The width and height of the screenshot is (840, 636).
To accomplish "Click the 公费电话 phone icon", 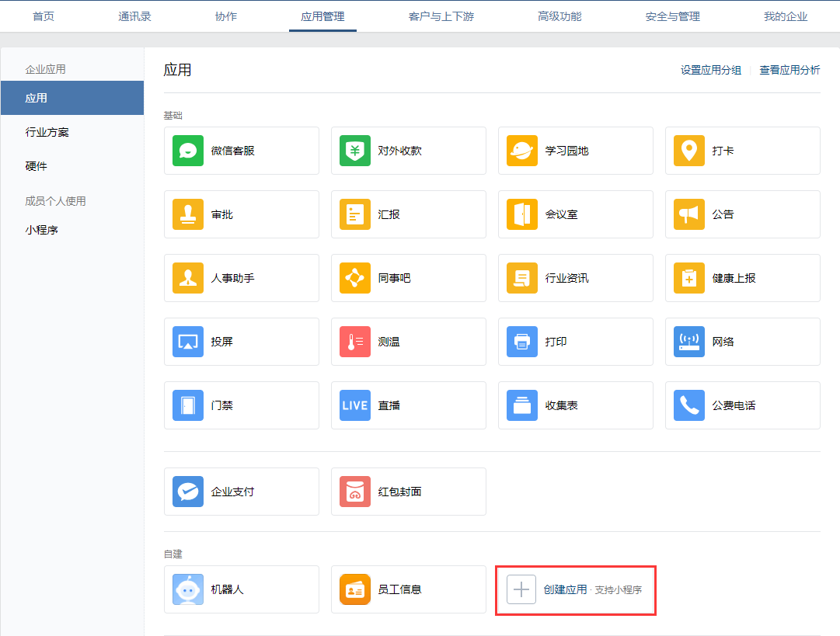I will pos(689,405).
